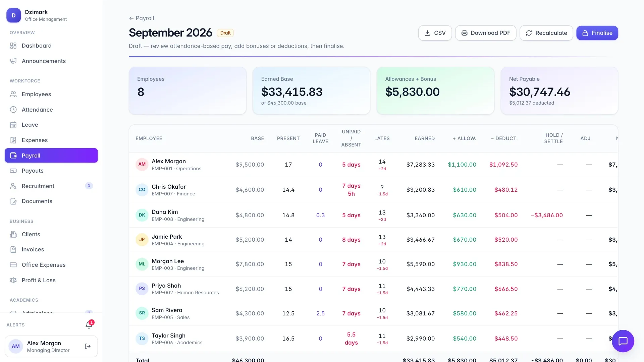This screenshot has height=362, width=644.
Task: Click the Expenses receipt icon
Action: [13, 140]
